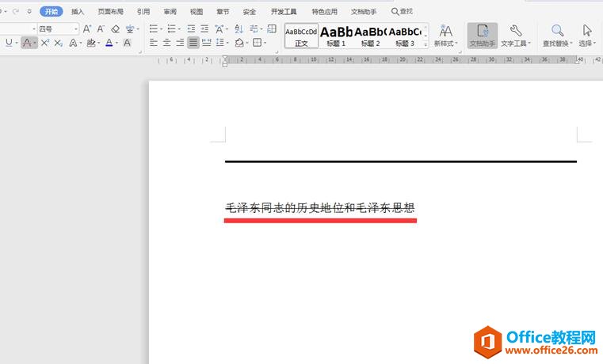The height and width of the screenshot is (364, 603).
Task: Click the line spacing icon
Action: tap(220, 43)
